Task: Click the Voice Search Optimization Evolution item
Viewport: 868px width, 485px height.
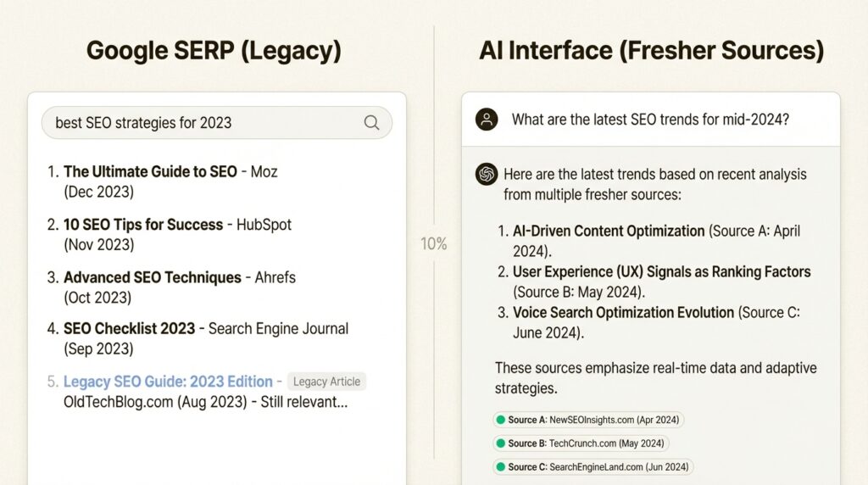Action: [x=623, y=313]
